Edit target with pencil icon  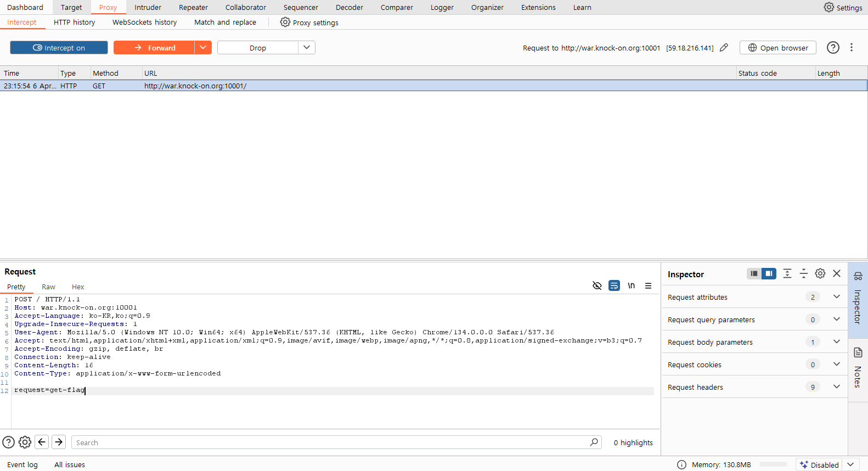(724, 48)
